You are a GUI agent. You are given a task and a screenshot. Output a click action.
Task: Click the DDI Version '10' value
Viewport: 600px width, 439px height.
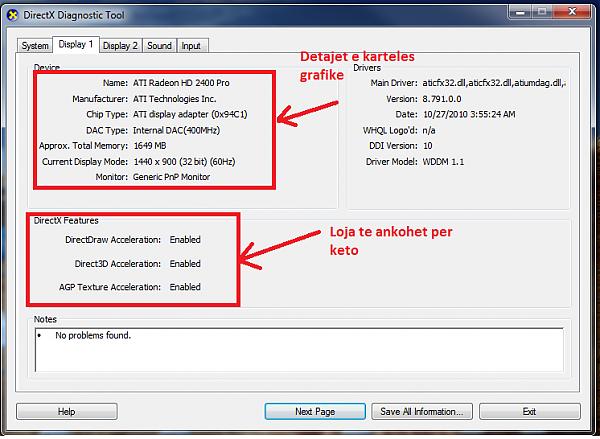point(428,146)
